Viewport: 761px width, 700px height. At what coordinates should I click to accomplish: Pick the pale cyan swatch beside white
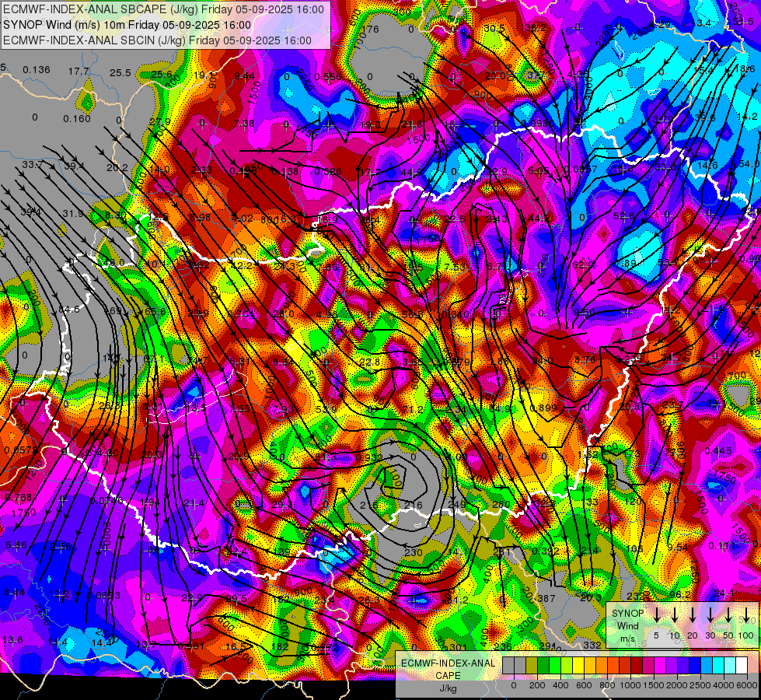(x=729, y=666)
